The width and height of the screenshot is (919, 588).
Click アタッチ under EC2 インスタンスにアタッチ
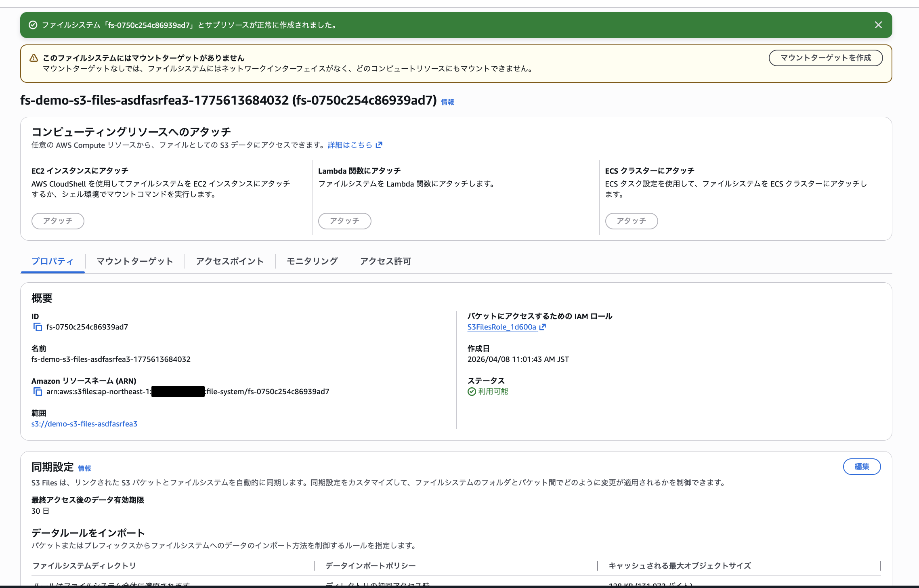(58, 221)
